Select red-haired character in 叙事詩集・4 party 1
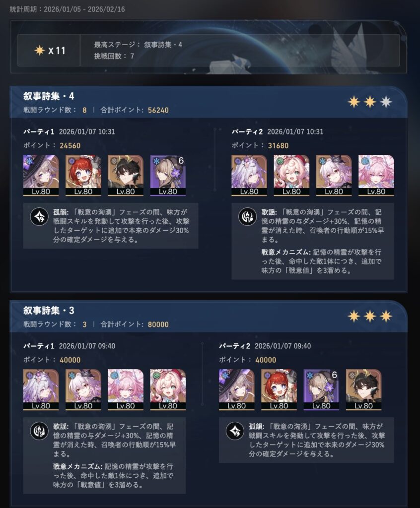420x508 pixels. 83,175
